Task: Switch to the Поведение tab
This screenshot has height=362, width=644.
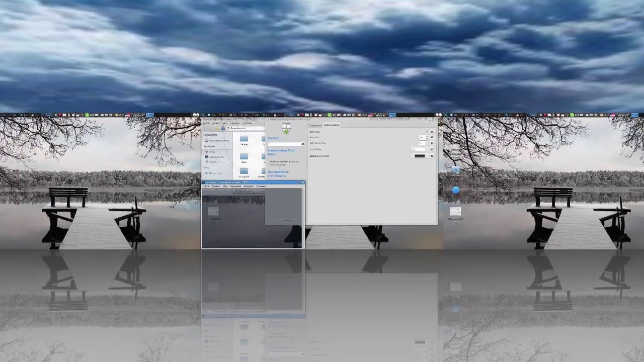Action: pos(315,125)
